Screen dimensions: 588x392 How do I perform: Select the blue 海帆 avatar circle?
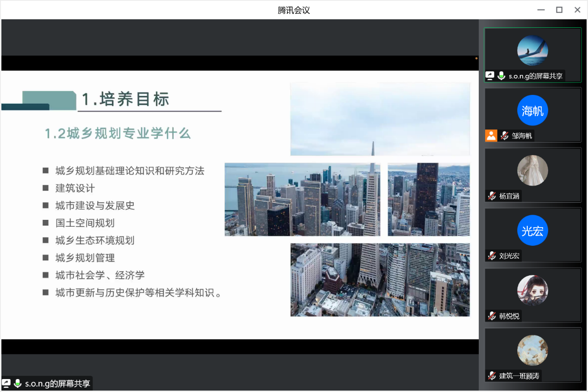coord(532,111)
